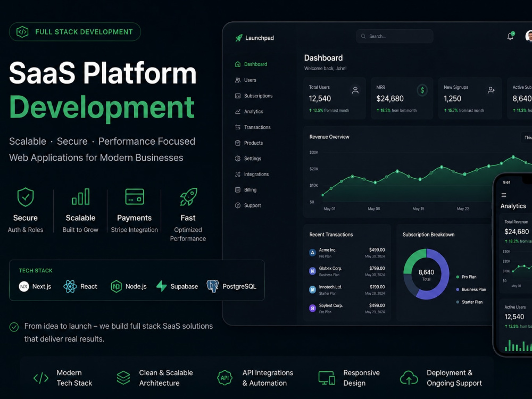532x399 pixels.
Task: Click the PostgreSQL elephant logo
Action: point(213,286)
